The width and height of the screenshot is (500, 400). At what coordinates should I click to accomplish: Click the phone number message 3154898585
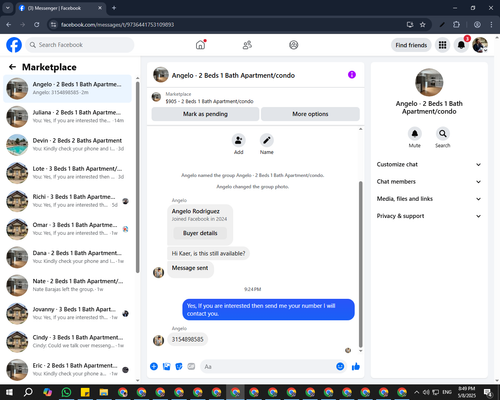pyautogui.click(x=187, y=339)
